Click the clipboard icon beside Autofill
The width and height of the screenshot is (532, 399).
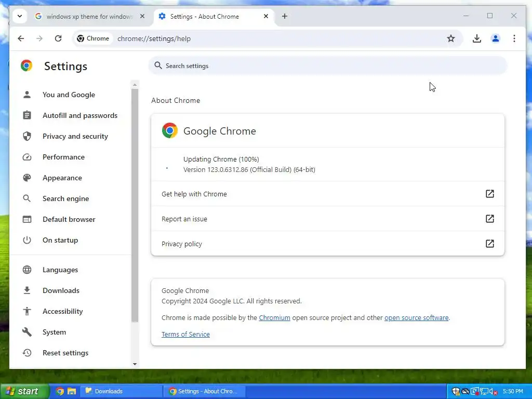point(27,115)
